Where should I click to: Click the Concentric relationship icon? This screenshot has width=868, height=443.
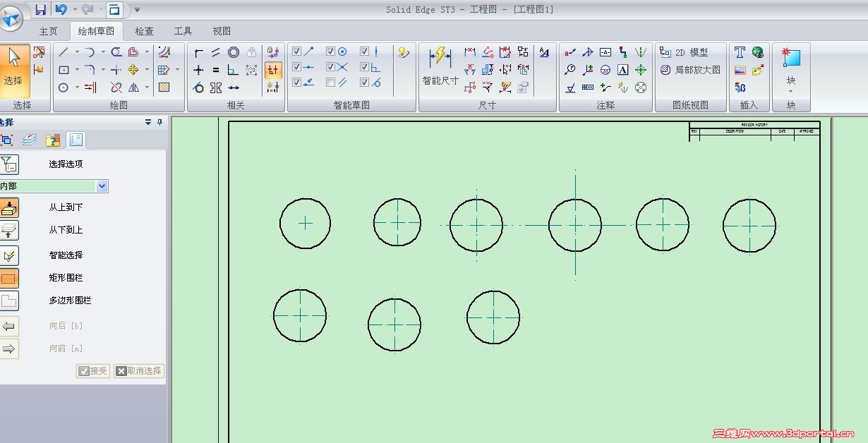coord(233,52)
